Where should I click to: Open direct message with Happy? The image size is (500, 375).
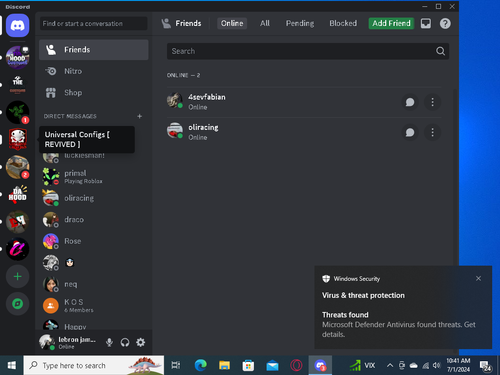pyautogui.click(x=94, y=325)
